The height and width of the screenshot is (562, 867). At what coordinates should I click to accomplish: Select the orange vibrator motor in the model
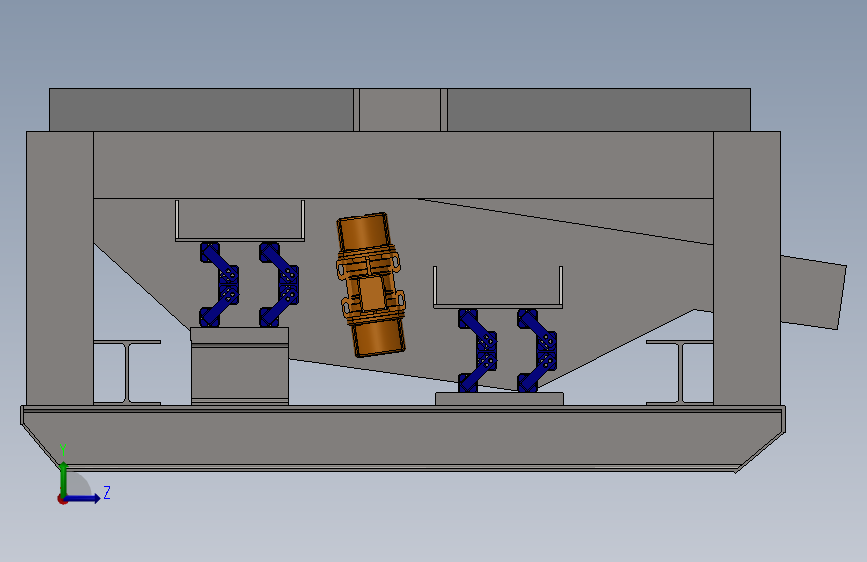click(x=370, y=284)
